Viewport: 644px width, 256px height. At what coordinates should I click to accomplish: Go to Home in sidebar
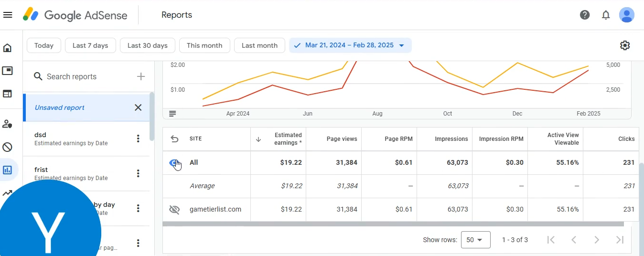[7, 48]
